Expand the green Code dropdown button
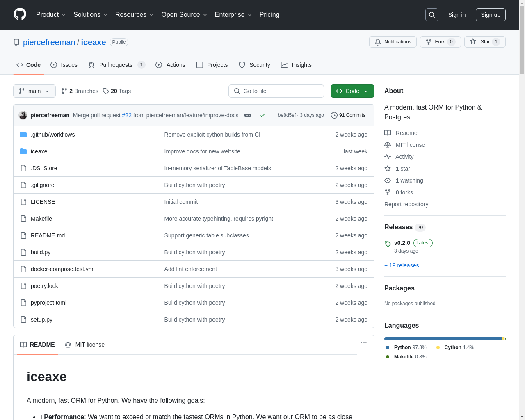The width and height of the screenshot is (525, 420). click(x=352, y=91)
